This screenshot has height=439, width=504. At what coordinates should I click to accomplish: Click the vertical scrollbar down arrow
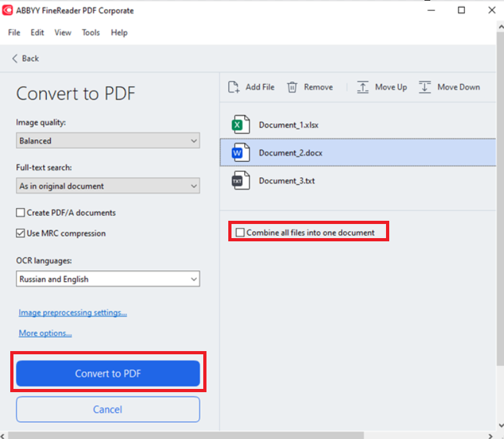click(500, 425)
